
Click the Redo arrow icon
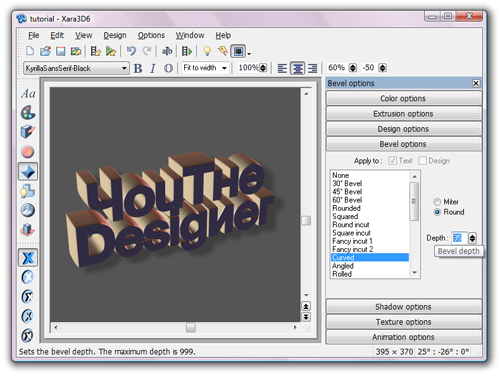tap(147, 51)
